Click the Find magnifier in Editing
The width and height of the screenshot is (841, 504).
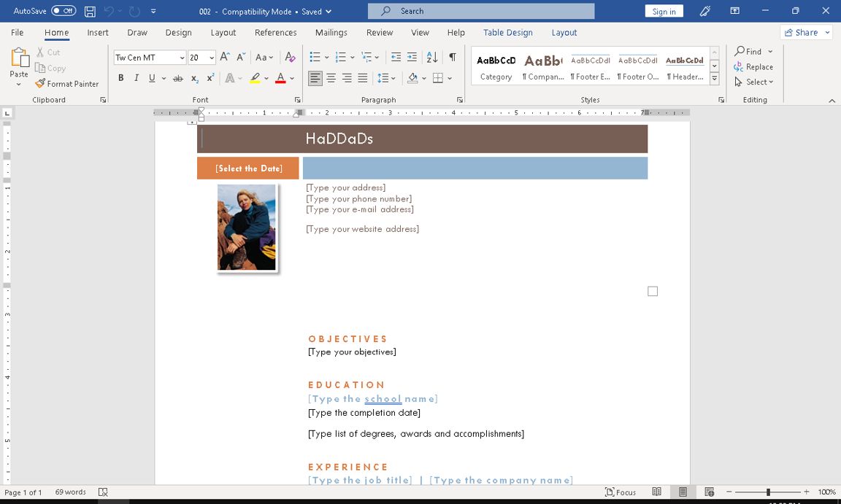tap(740, 51)
